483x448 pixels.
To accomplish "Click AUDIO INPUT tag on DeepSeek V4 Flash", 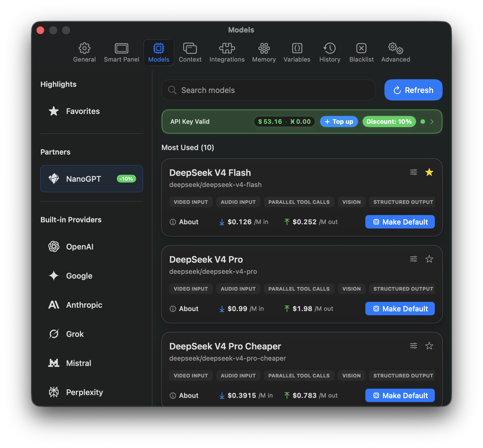I will 238,202.
